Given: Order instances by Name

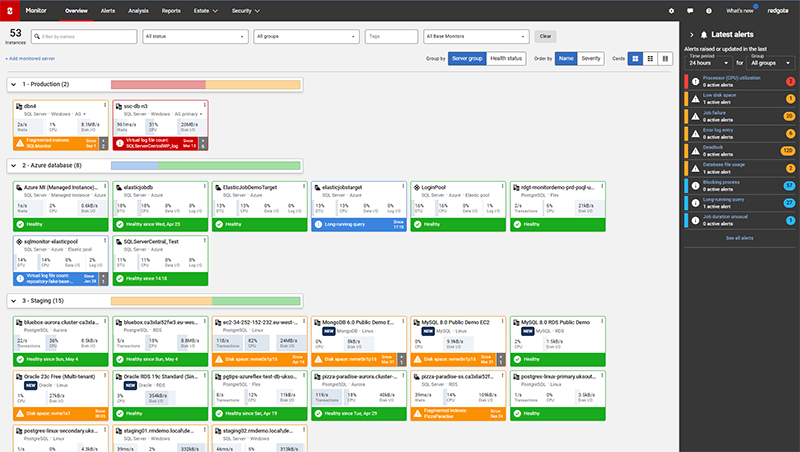Looking at the screenshot, I should click(x=566, y=59).
